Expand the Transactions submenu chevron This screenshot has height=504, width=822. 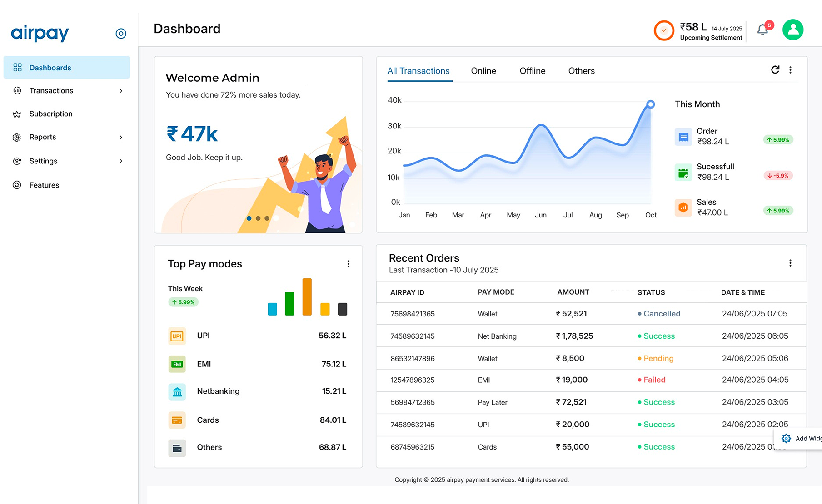point(121,91)
